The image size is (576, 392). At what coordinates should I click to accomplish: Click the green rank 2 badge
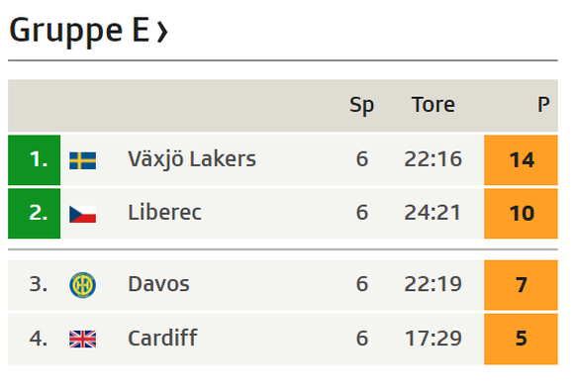35,214
